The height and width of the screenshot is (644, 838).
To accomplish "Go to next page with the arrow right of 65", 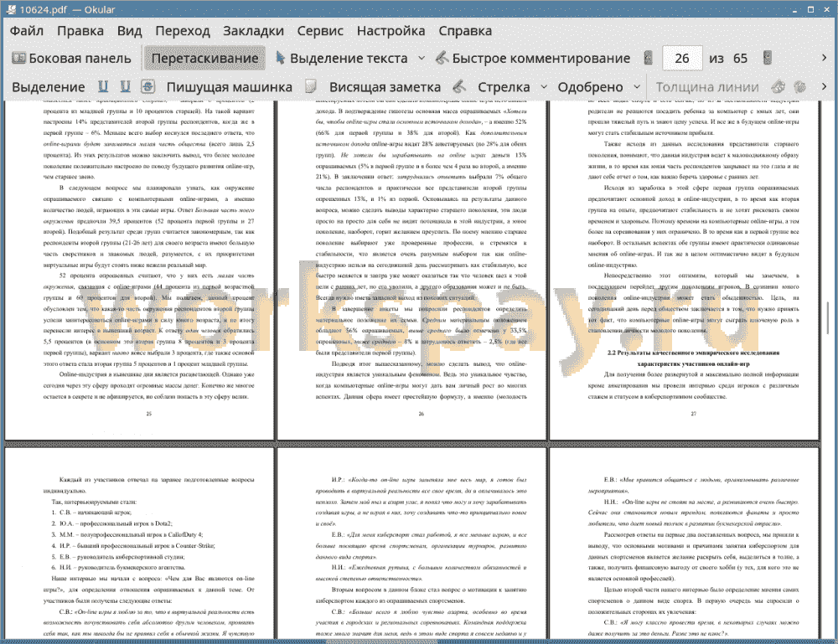I will tap(768, 59).
